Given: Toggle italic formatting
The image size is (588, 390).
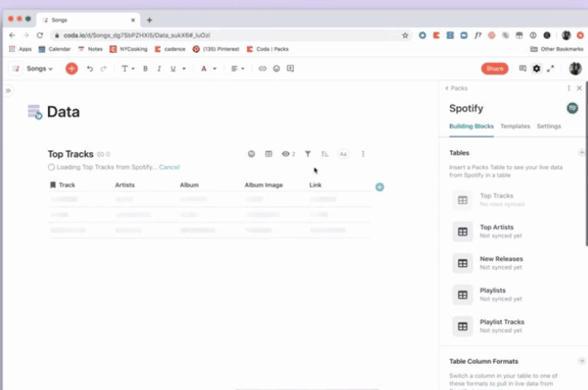Looking at the screenshot, I should [159, 69].
